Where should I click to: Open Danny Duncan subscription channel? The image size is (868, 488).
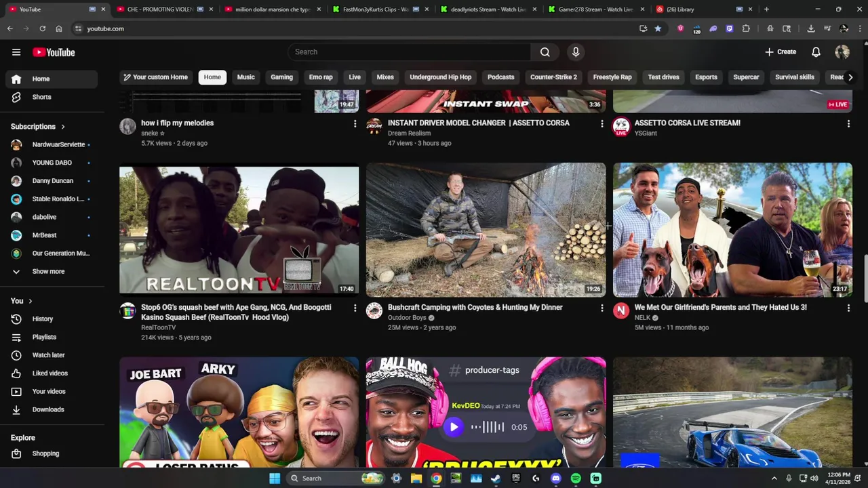(52, 181)
